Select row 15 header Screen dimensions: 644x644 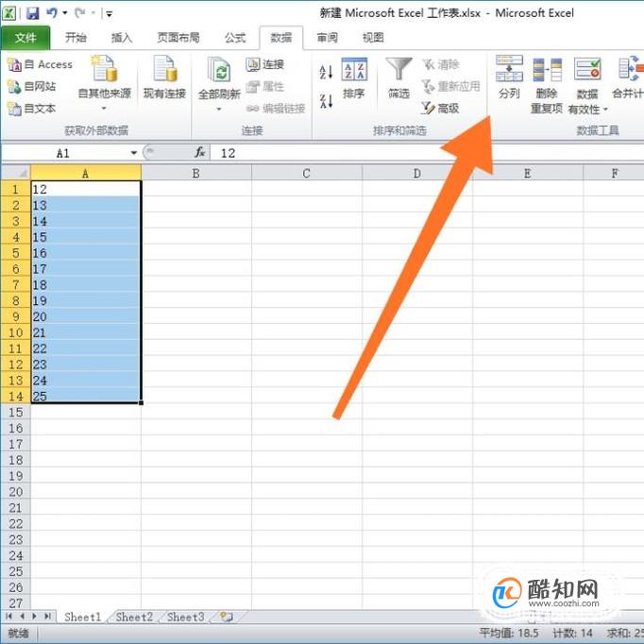pyautogui.click(x=16, y=413)
